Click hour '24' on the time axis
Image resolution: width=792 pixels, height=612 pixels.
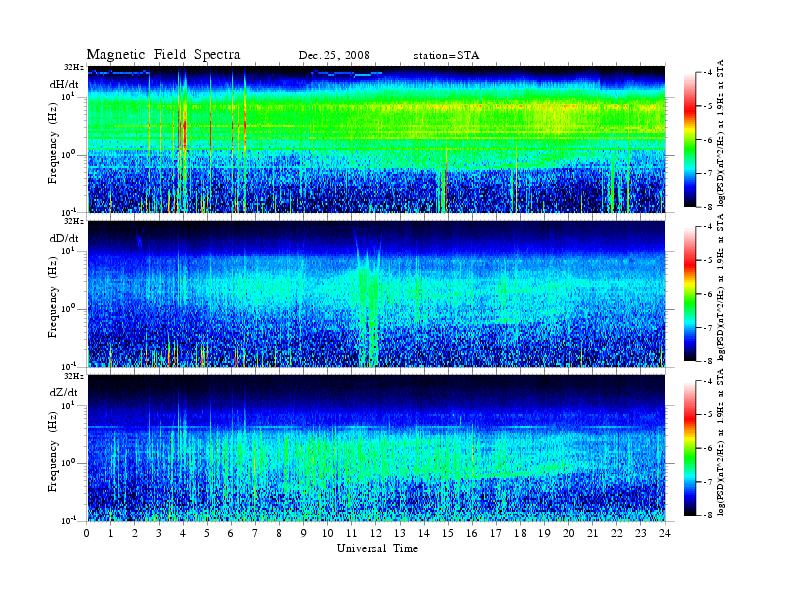coord(664,534)
